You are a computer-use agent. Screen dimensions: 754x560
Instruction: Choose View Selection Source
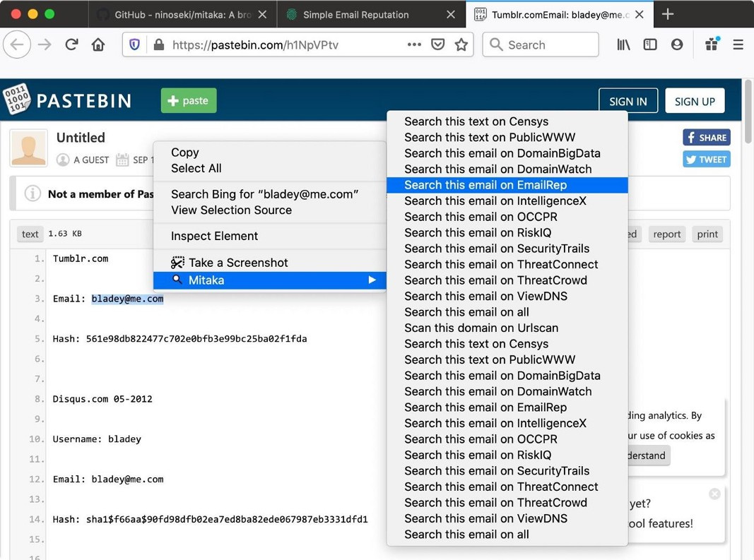coord(270,210)
